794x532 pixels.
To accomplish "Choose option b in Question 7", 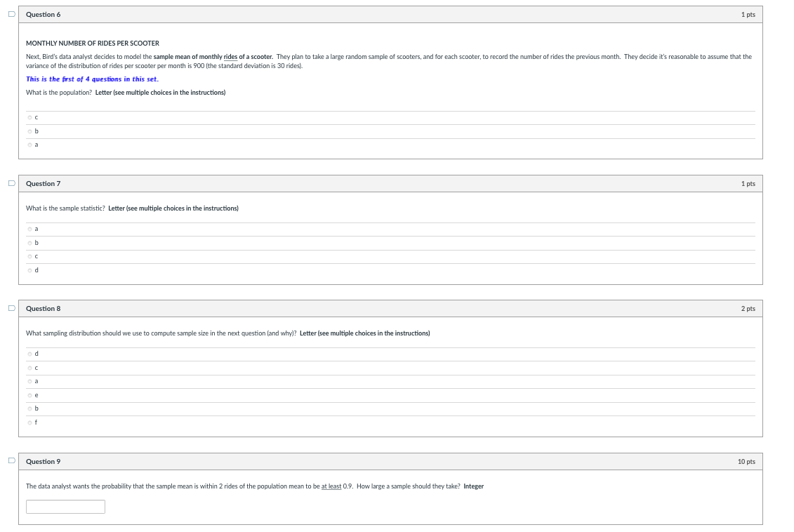I will (30, 243).
